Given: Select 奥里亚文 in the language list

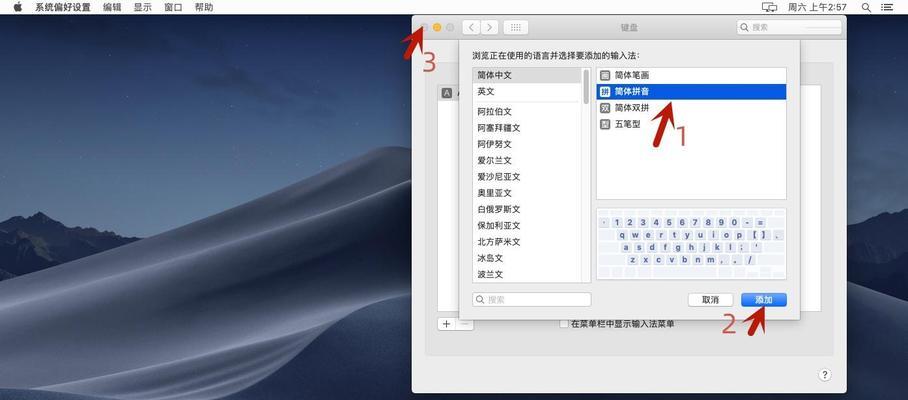Looking at the screenshot, I should click(526, 193).
